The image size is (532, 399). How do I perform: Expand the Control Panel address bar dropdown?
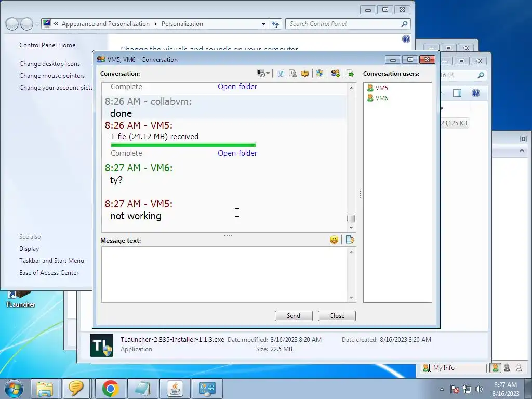pyautogui.click(x=263, y=24)
